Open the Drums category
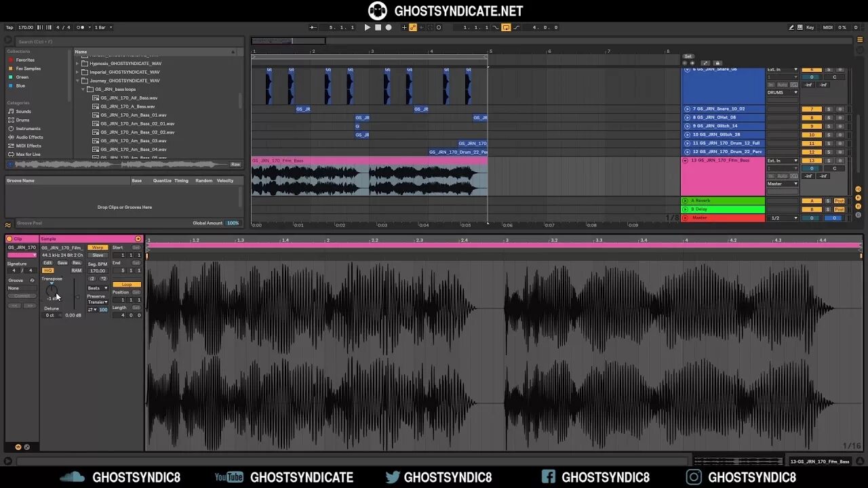 [22, 120]
